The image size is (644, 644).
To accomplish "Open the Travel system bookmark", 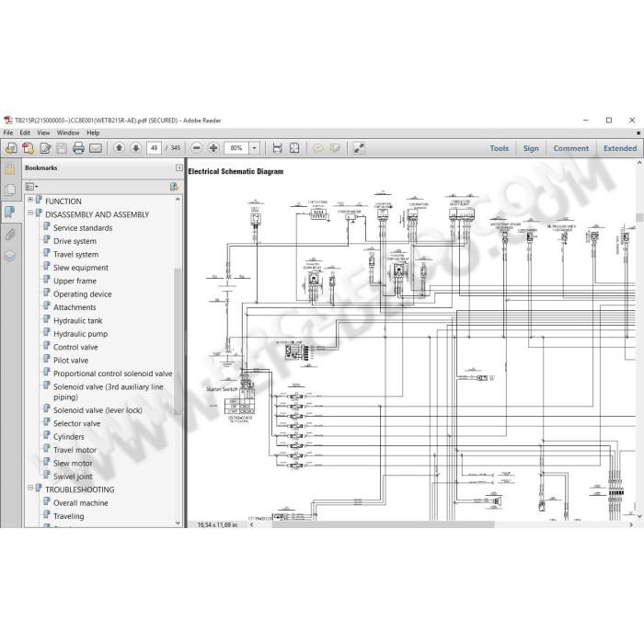I will [76, 254].
